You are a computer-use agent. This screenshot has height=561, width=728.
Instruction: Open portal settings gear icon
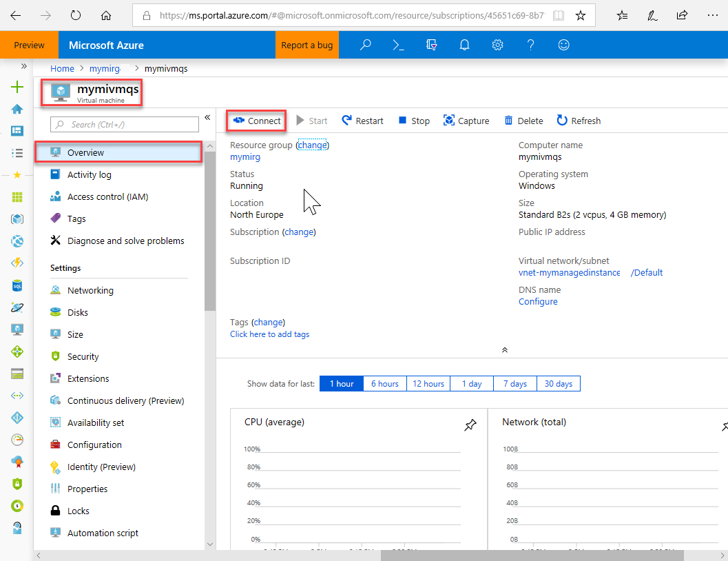click(x=497, y=45)
